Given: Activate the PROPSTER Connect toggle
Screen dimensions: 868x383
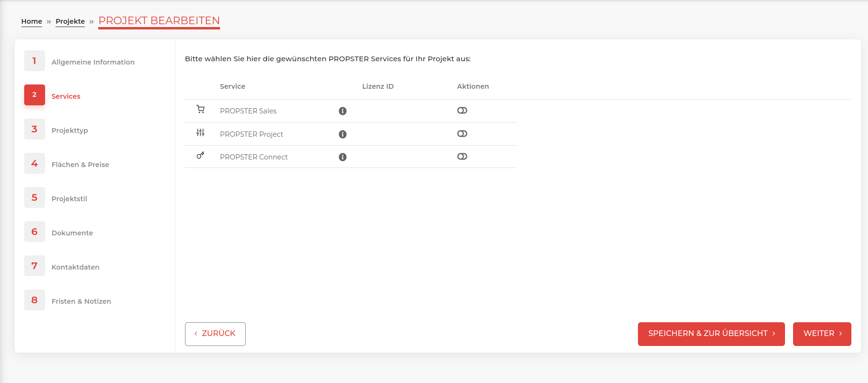Looking at the screenshot, I should (462, 157).
